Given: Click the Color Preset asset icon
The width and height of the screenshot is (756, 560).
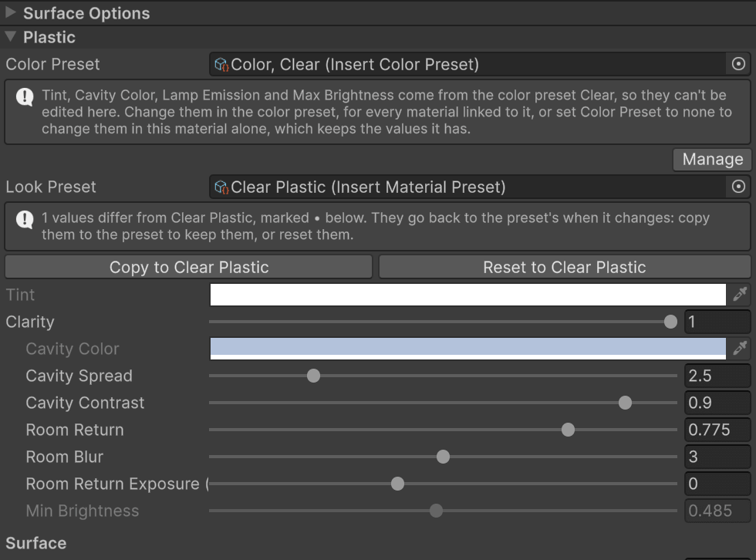Looking at the screenshot, I should click(221, 65).
